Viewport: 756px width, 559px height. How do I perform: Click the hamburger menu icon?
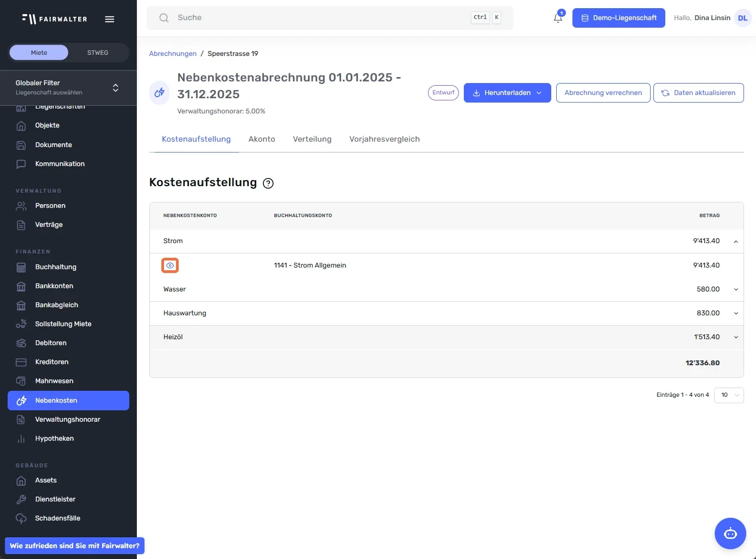pos(110,19)
